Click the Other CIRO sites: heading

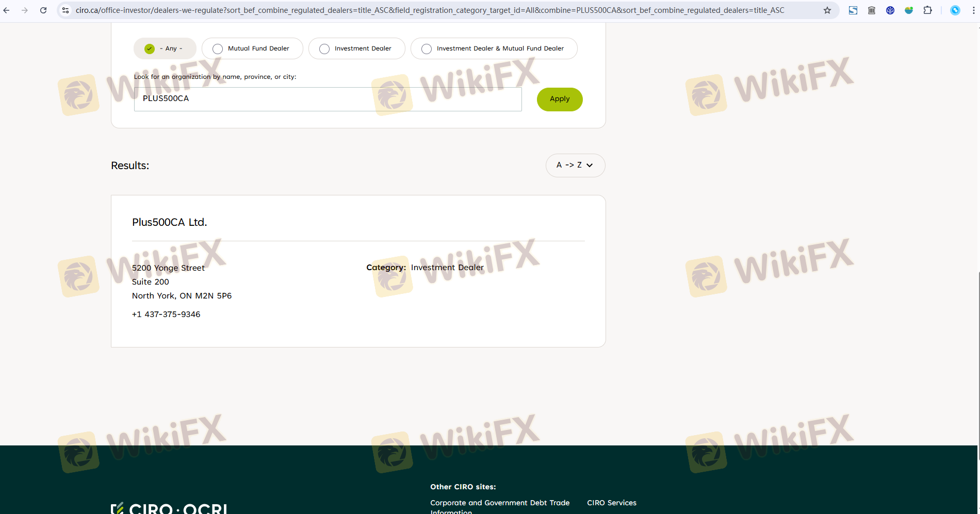(x=463, y=487)
